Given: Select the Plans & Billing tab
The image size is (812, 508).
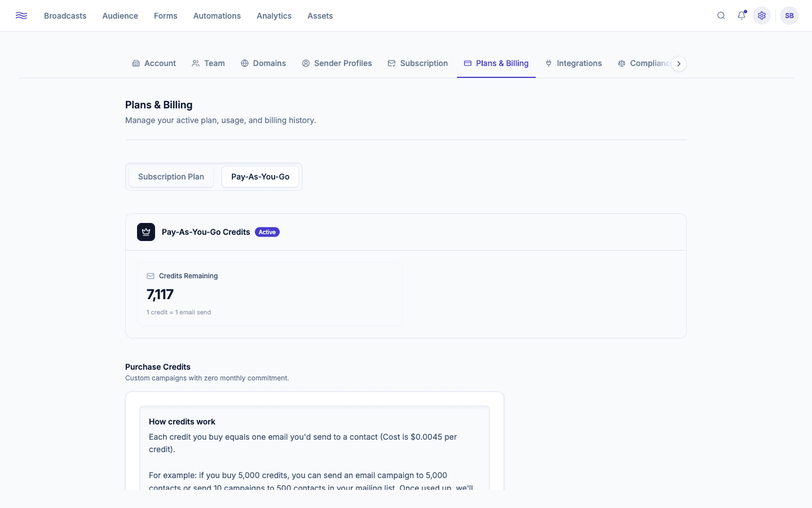Looking at the screenshot, I should [x=496, y=63].
